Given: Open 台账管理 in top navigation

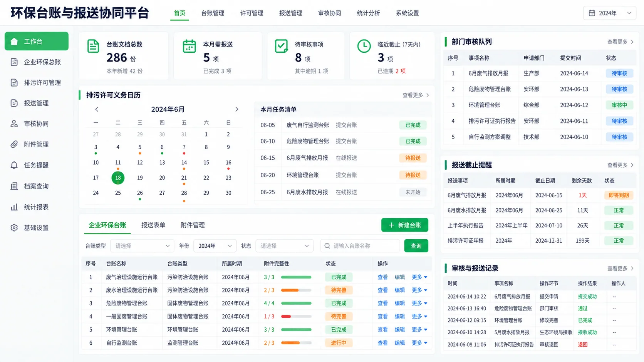Looking at the screenshot, I should [x=213, y=13].
